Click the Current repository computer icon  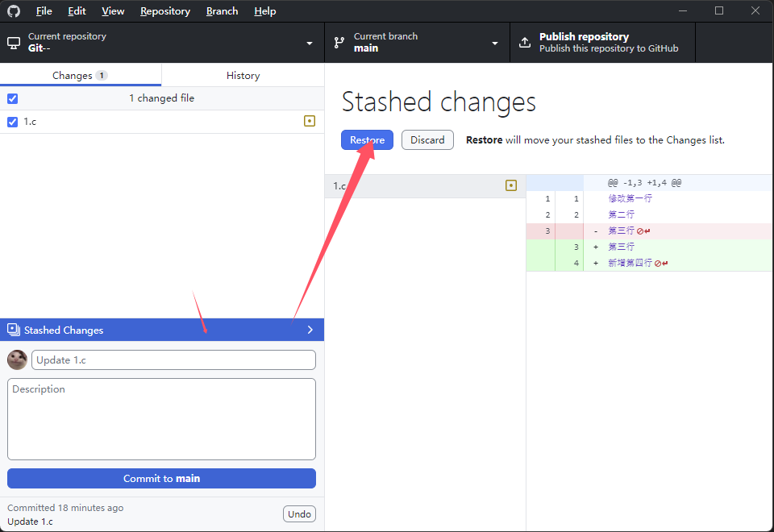click(14, 43)
